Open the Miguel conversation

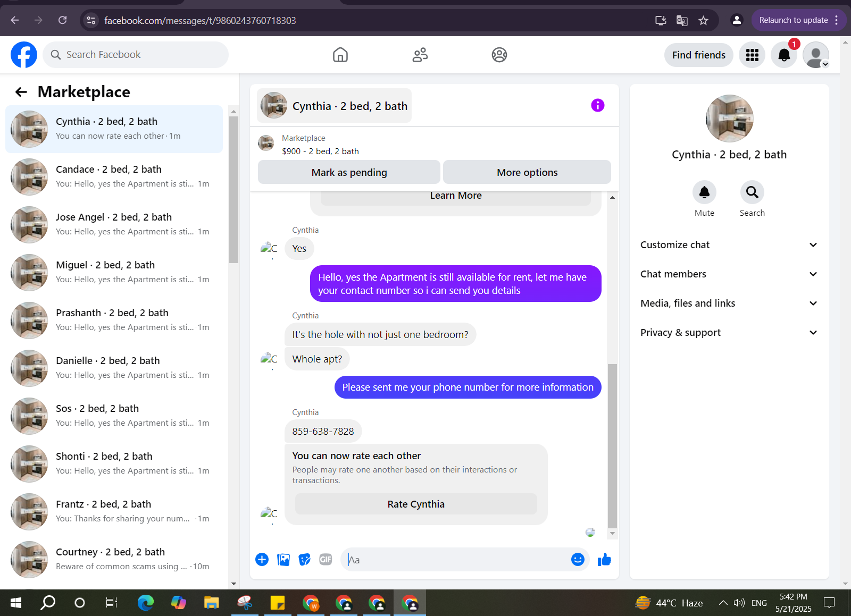(x=114, y=273)
